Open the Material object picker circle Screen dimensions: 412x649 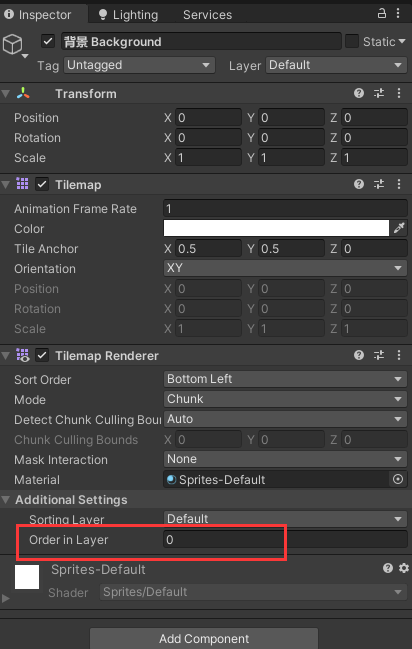398,479
